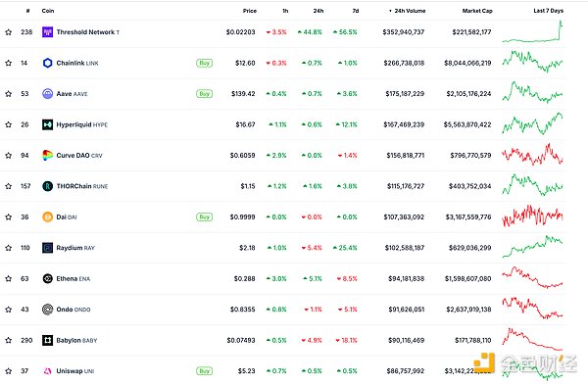The image size is (588, 384).
Task: Click the Curve DAO colorful logo
Action: tap(47, 155)
